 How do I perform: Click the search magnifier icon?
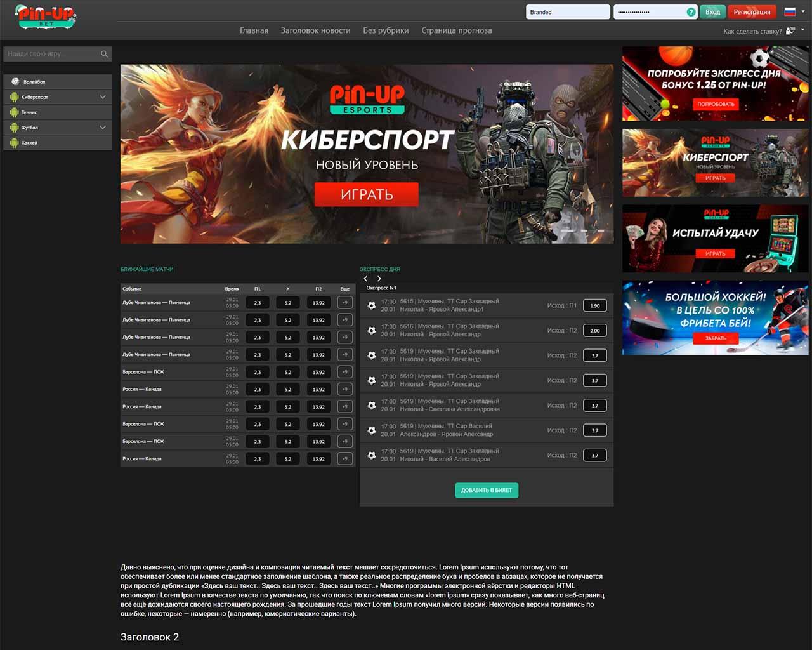click(x=105, y=54)
